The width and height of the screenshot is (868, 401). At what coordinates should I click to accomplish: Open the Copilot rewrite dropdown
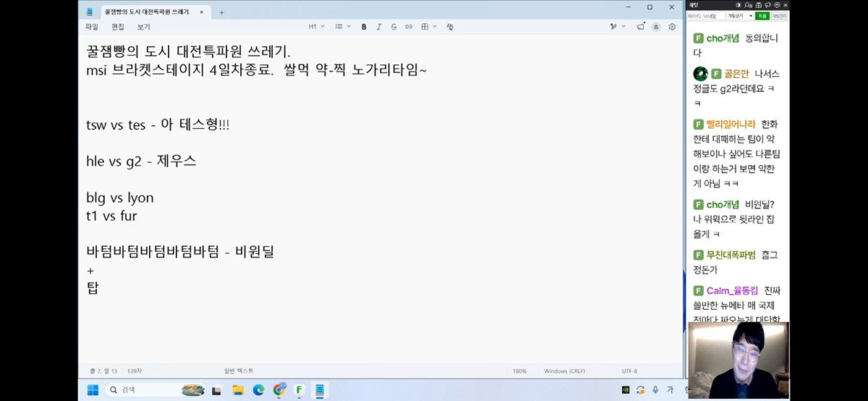618,27
